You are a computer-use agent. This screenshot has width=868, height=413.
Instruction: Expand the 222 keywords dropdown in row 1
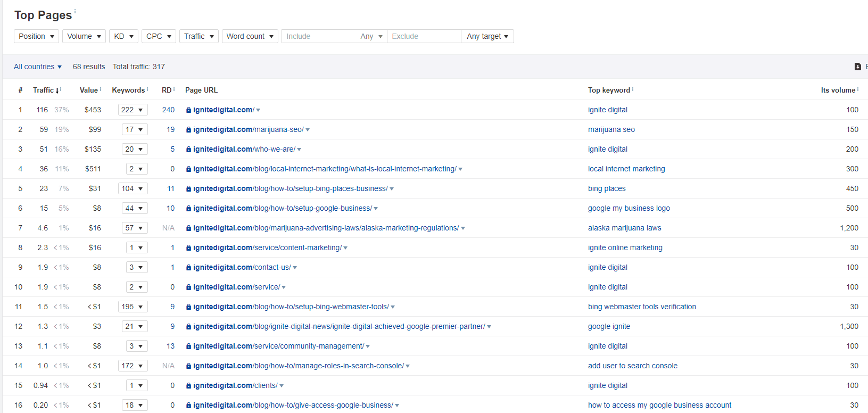pyautogui.click(x=133, y=110)
